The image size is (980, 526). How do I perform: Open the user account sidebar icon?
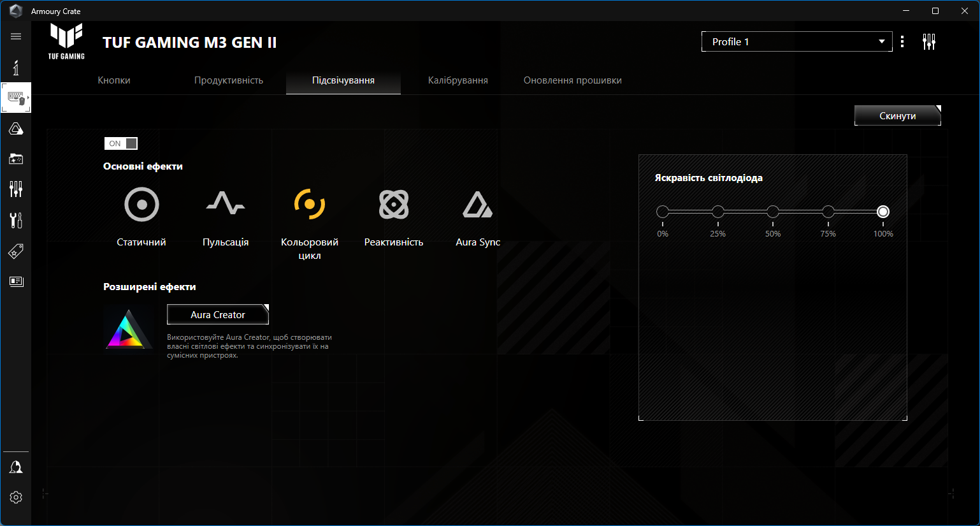pos(16,467)
